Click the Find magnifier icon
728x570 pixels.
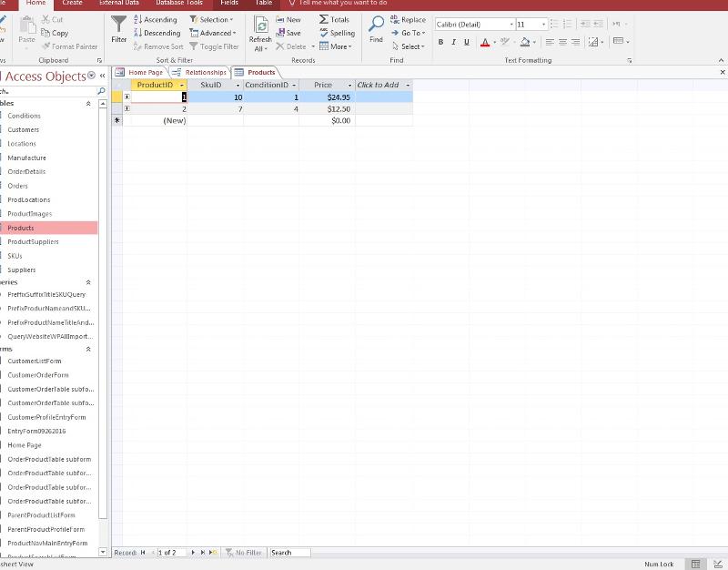point(376,25)
